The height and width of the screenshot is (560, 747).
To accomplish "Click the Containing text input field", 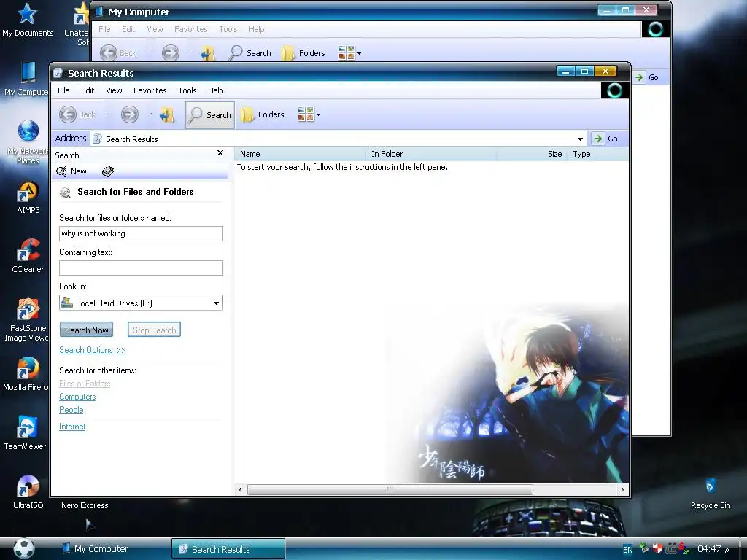I will coord(141,268).
